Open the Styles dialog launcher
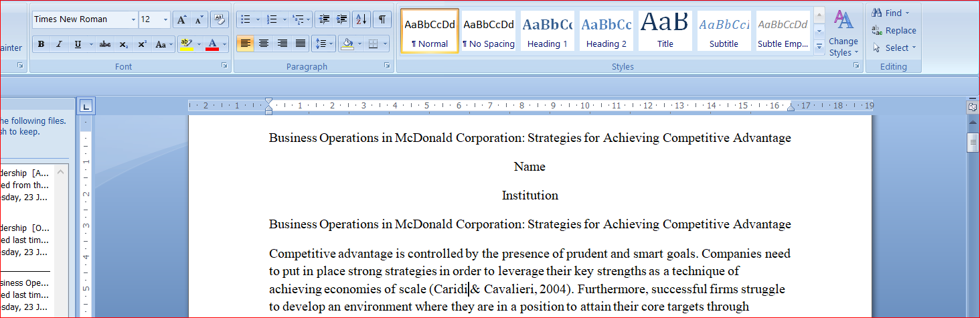Viewport: 980px width, 318px height. coord(856,66)
